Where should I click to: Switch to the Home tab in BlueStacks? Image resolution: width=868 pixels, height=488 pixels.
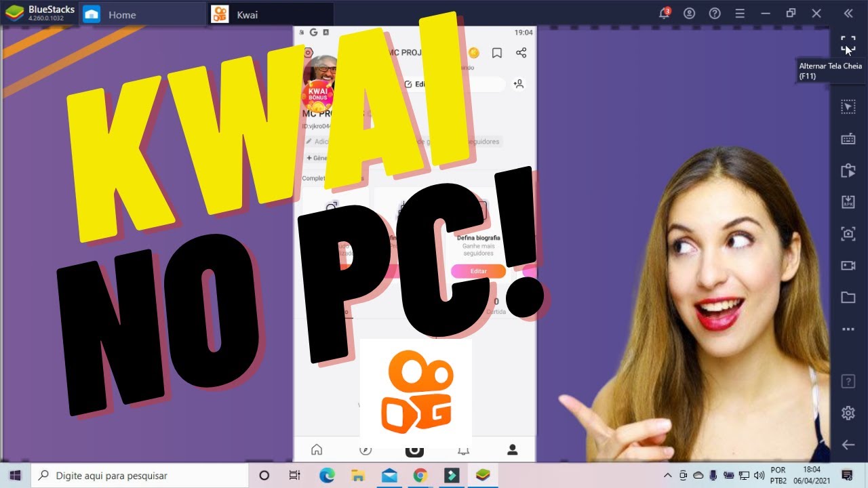click(142, 14)
